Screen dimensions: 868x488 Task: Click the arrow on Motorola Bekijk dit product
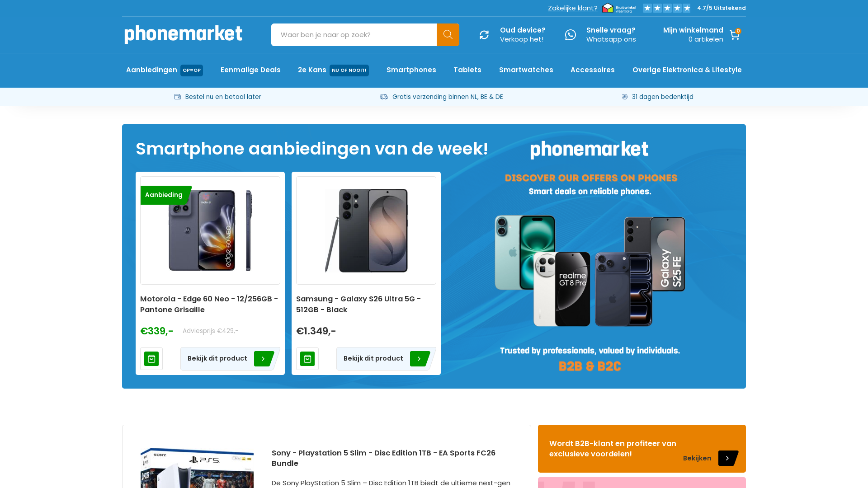point(263,359)
